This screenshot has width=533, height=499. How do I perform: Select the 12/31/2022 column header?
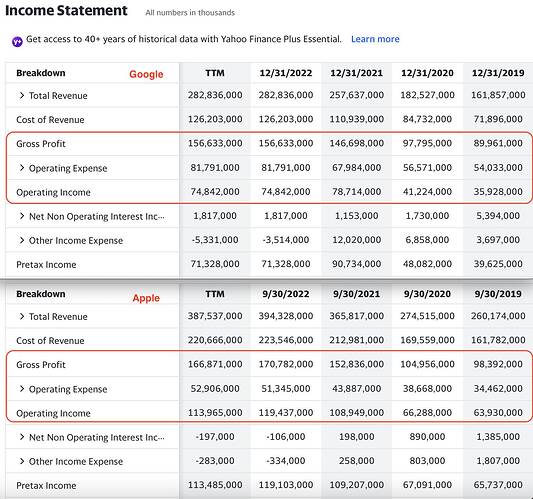(286, 73)
